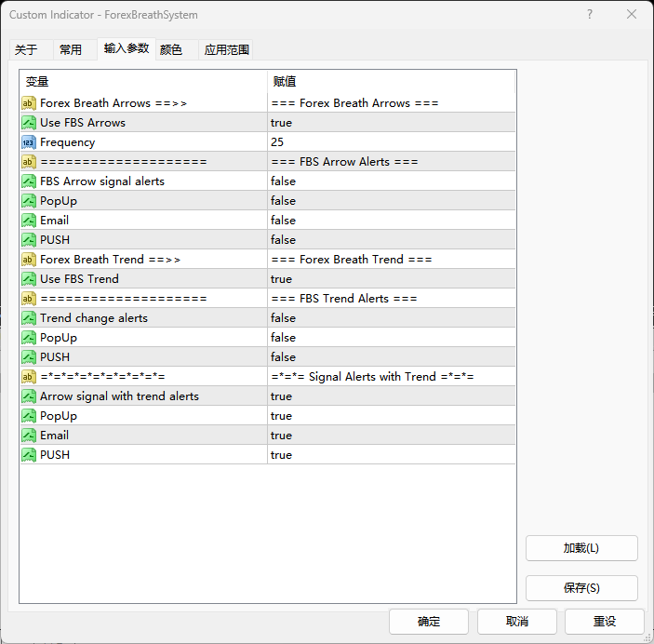Switch to the 常用 tab
This screenshot has width=654, height=644.
coord(74,49)
